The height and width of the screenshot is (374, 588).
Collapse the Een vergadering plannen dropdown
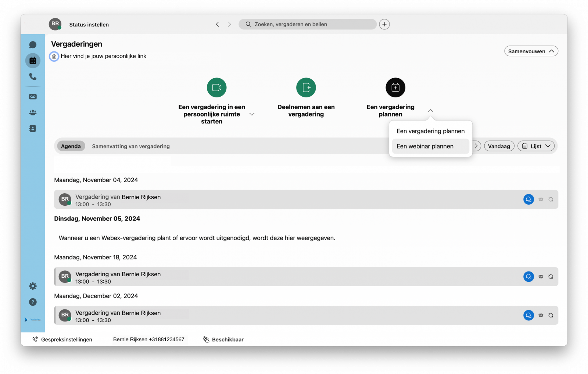click(430, 110)
